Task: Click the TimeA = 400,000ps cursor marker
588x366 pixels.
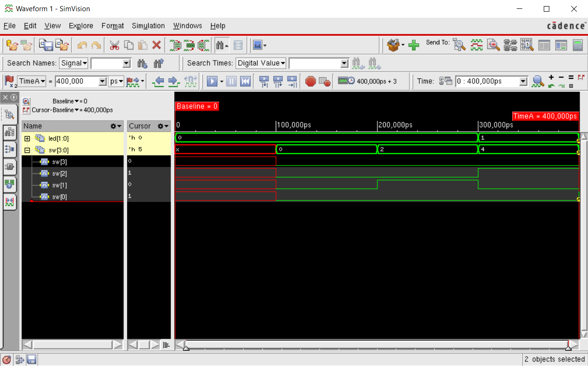Action: tap(545, 116)
